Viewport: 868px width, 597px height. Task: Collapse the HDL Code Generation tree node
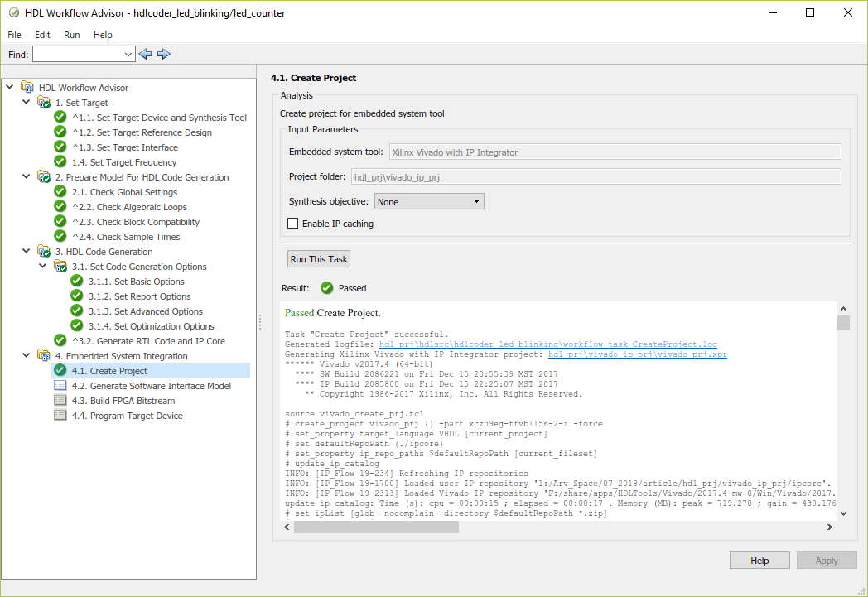[x=27, y=252]
